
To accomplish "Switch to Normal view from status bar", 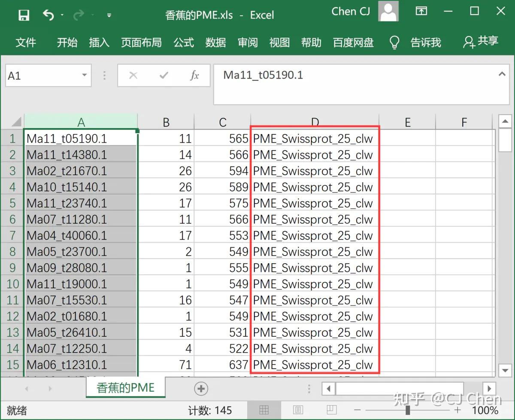I will 264,410.
